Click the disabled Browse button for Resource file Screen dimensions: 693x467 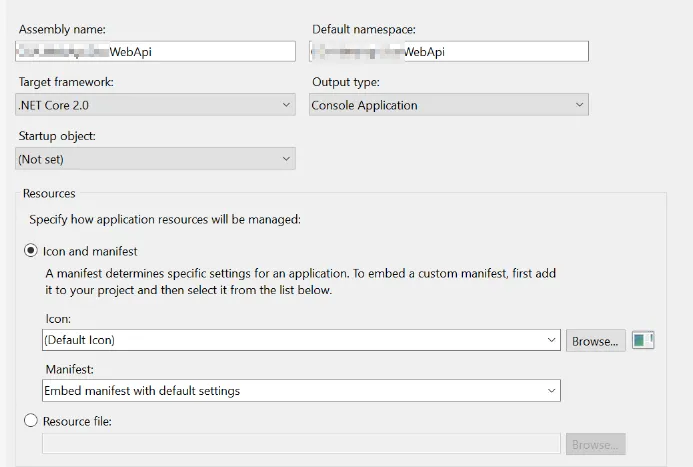(x=596, y=443)
